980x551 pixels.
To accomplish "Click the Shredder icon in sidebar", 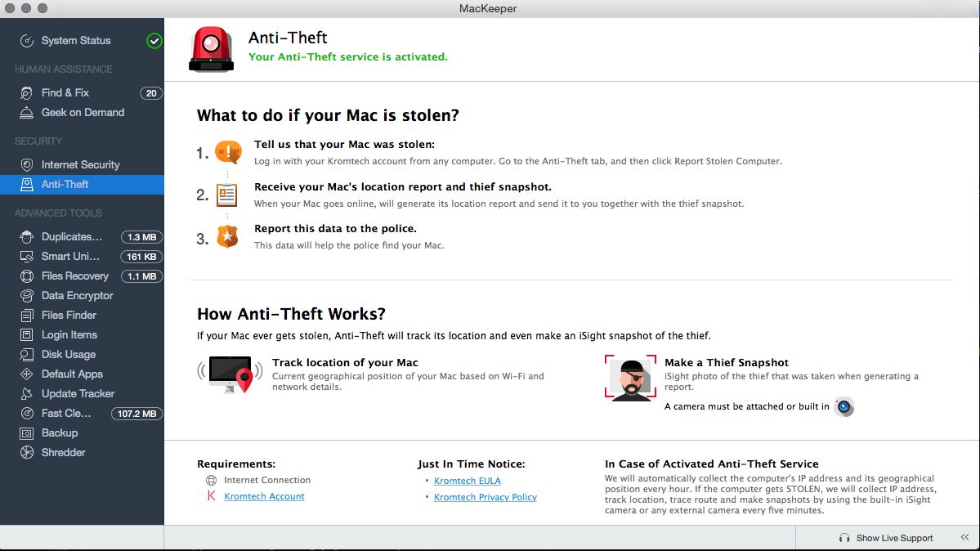I will tap(26, 452).
